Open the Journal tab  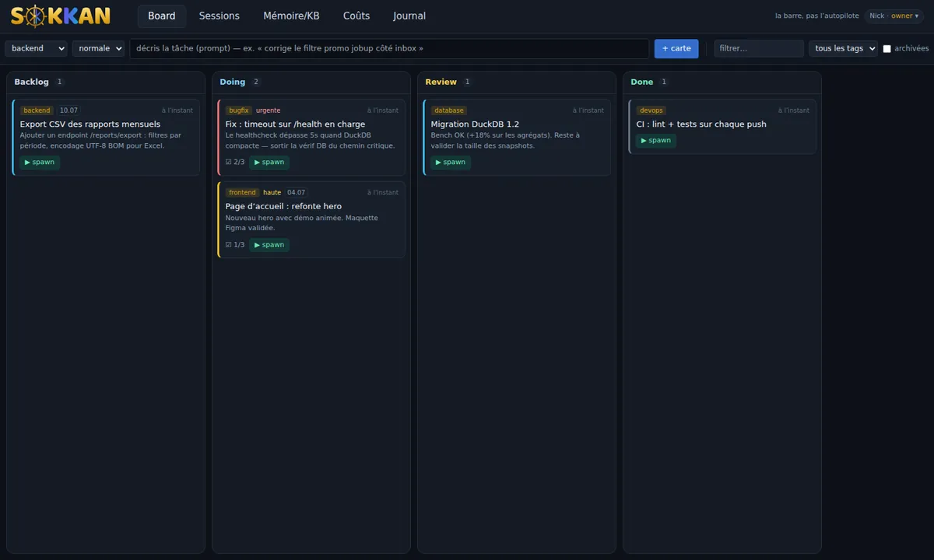click(409, 16)
